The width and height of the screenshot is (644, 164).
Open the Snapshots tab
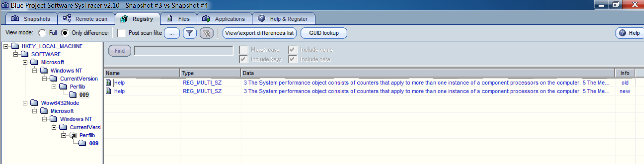(x=31, y=19)
